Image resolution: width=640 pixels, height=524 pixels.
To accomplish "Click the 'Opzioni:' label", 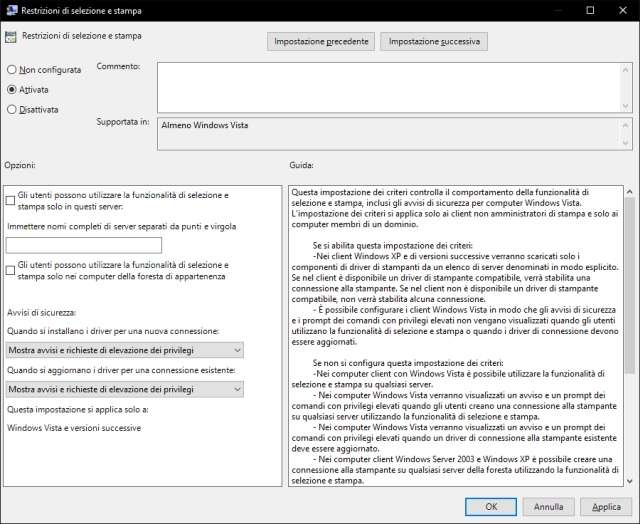I will click(x=20, y=165).
